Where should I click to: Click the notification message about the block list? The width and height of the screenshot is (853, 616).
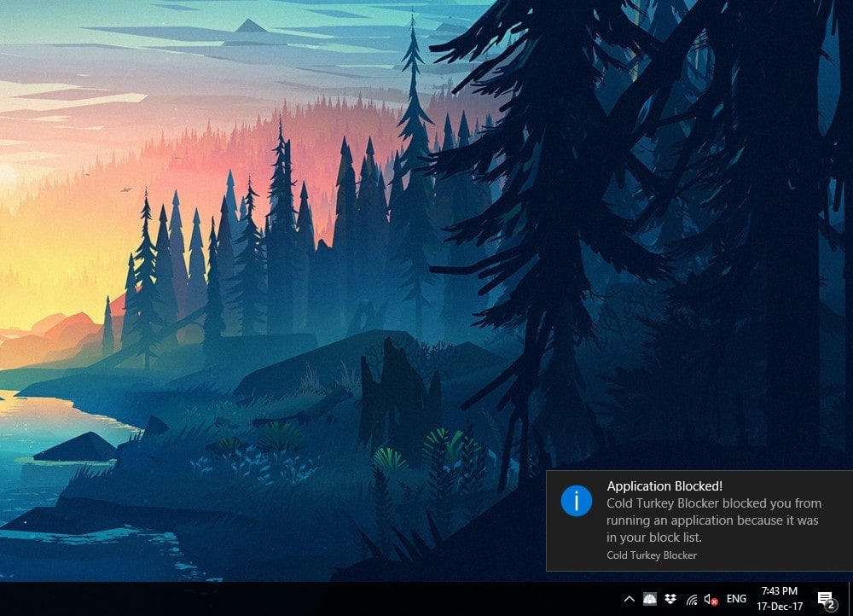point(714,520)
